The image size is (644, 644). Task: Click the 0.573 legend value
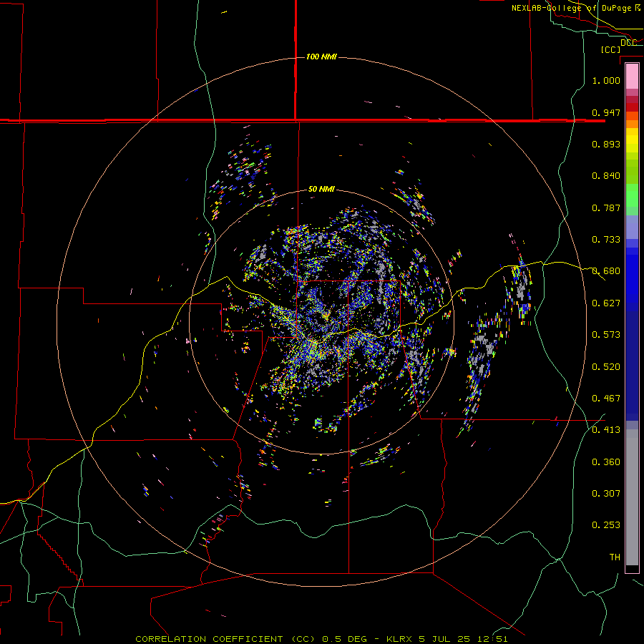click(606, 335)
